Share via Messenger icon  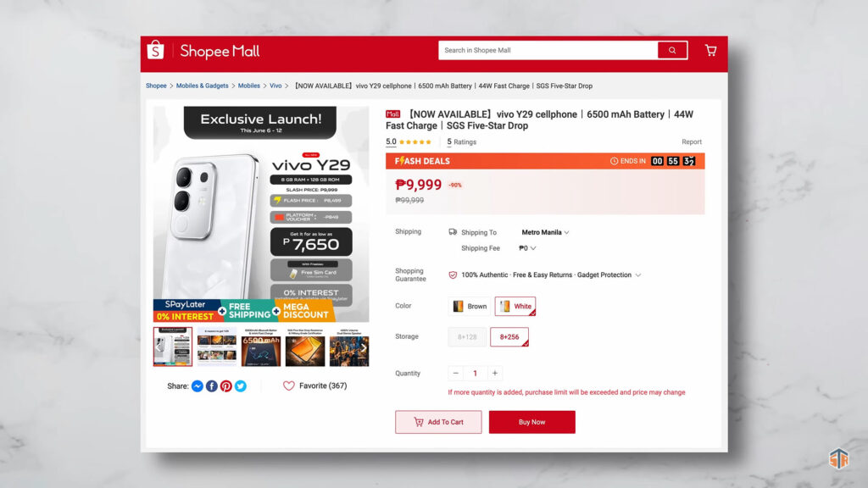(x=198, y=386)
